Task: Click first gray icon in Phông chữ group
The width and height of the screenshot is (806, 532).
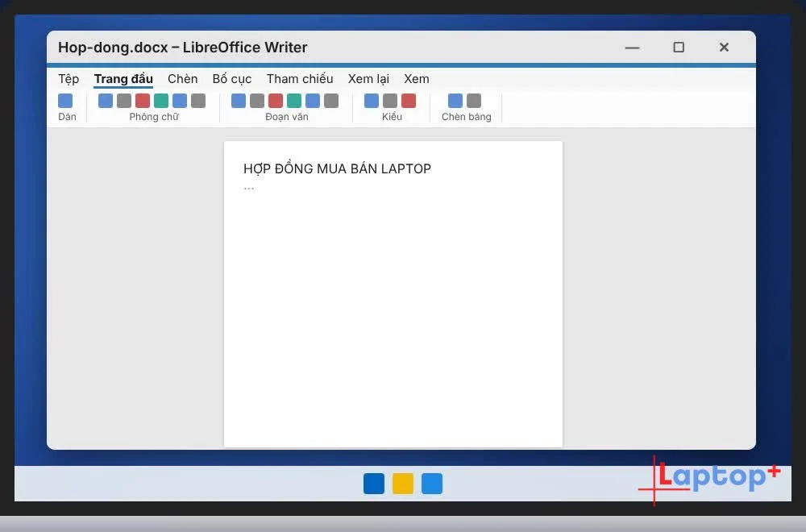Action: [124, 101]
